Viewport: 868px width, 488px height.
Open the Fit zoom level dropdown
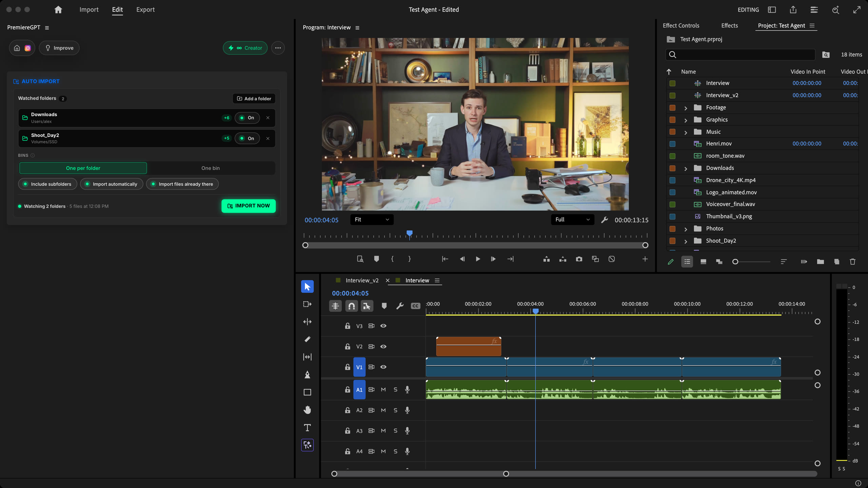coord(372,220)
